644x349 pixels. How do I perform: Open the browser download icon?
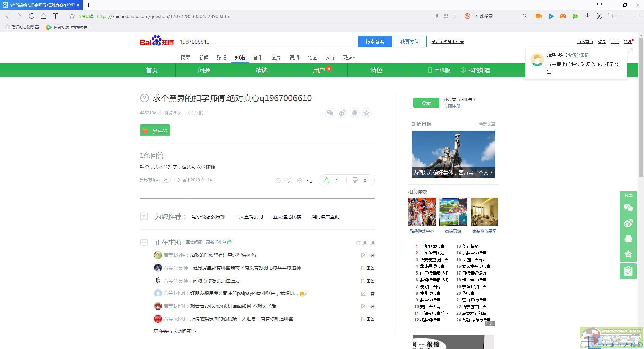587,16
